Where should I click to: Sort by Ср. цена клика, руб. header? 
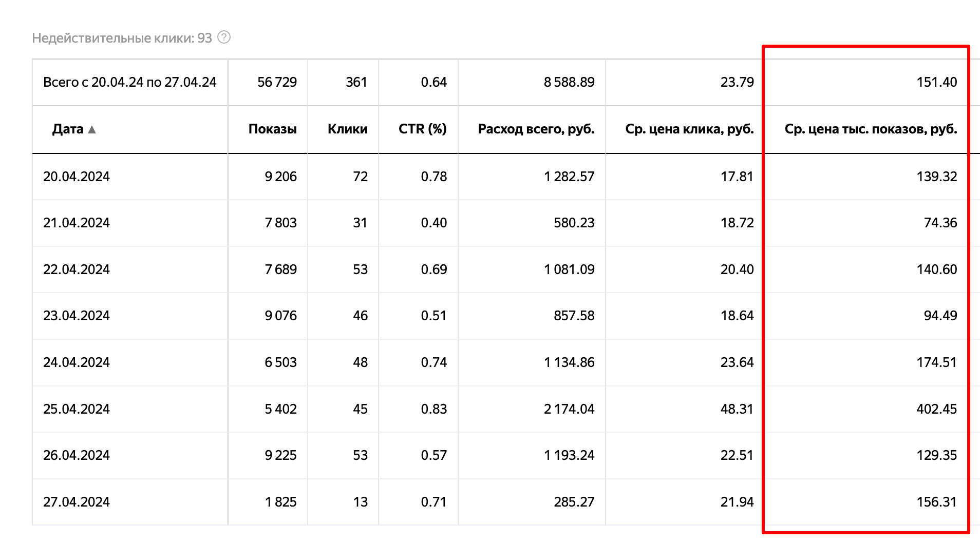point(689,129)
